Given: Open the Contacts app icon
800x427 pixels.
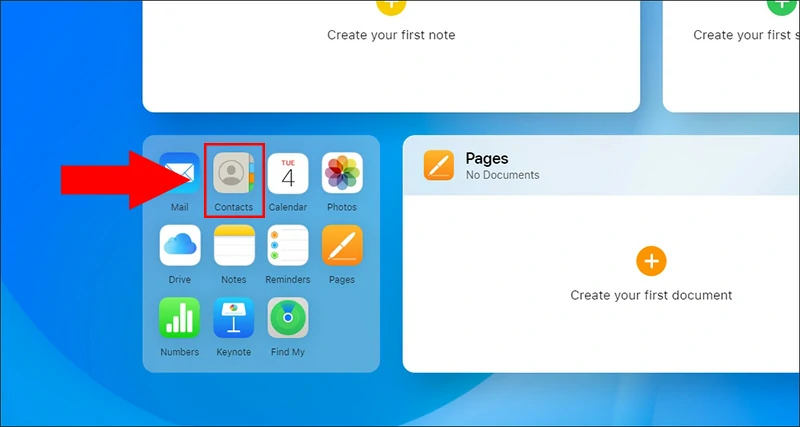Looking at the screenshot, I should coord(234,173).
